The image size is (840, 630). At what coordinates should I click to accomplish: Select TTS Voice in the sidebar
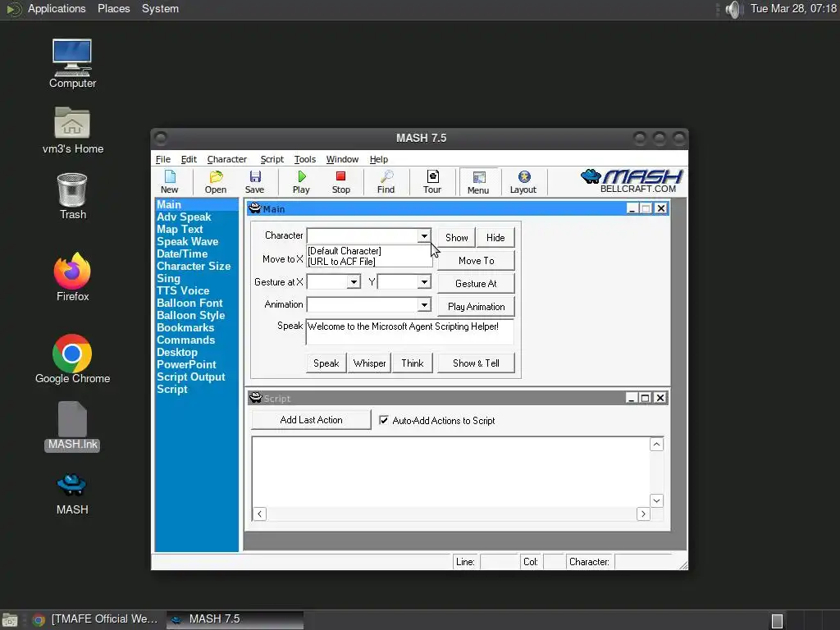point(183,291)
